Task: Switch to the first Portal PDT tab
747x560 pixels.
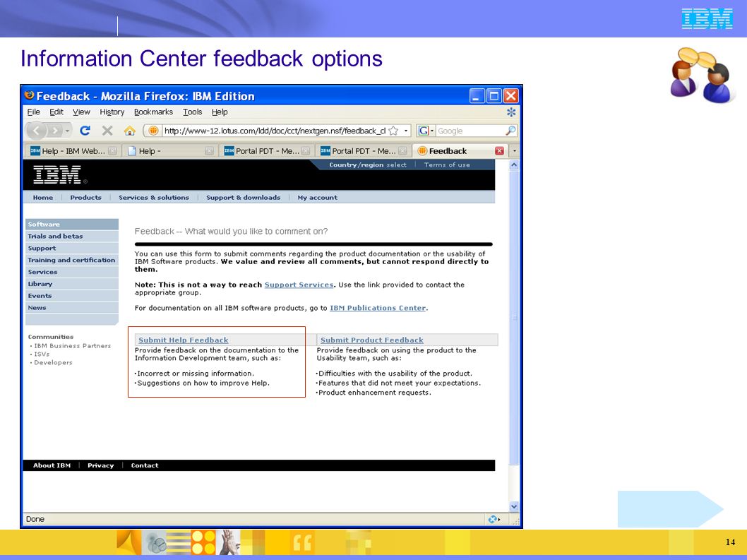Action: point(267,150)
